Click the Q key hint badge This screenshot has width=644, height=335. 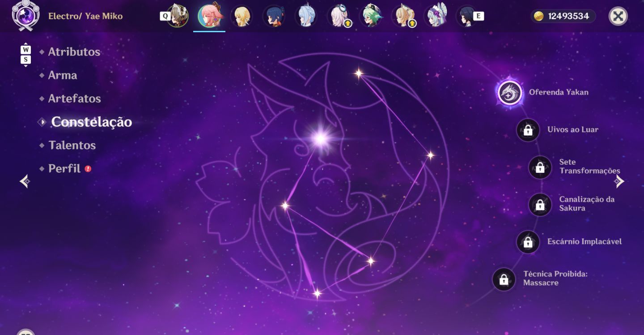click(165, 16)
